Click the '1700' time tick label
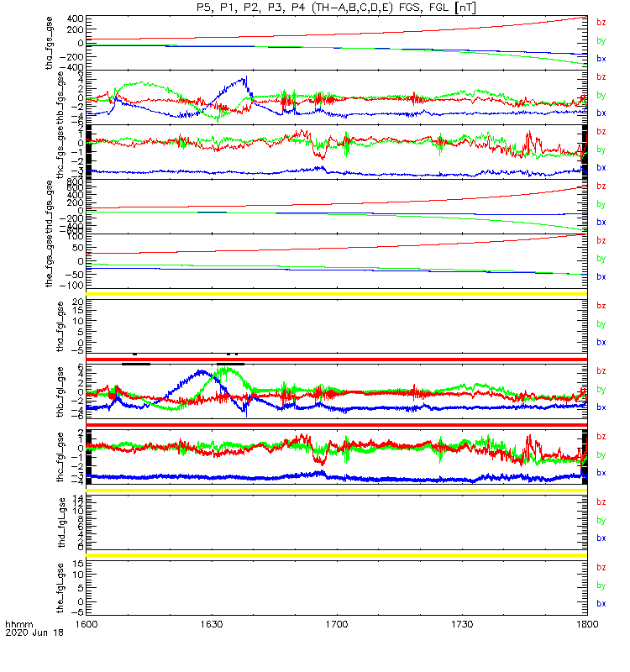The width and height of the screenshot is (630, 672). [x=337, y=624]
